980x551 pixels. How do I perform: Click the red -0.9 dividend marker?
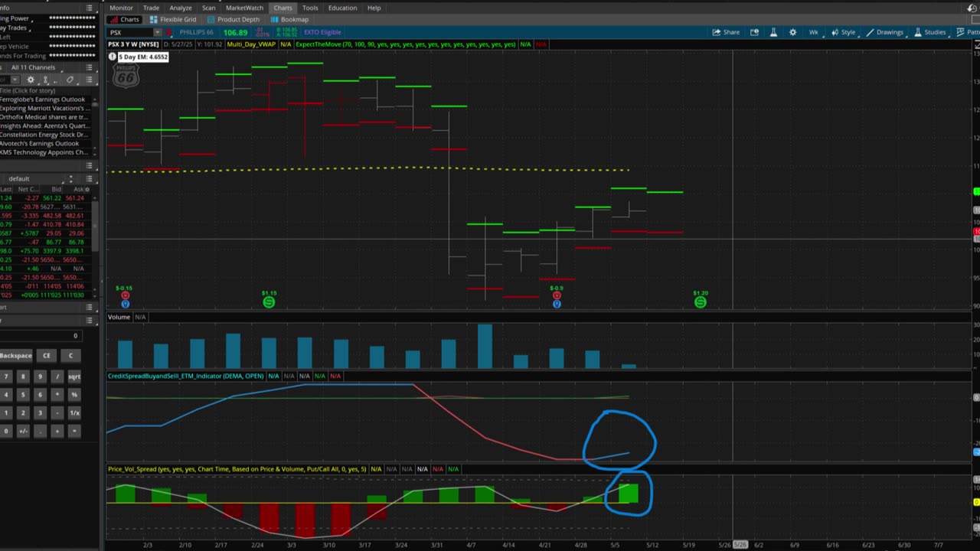[557, 295]
